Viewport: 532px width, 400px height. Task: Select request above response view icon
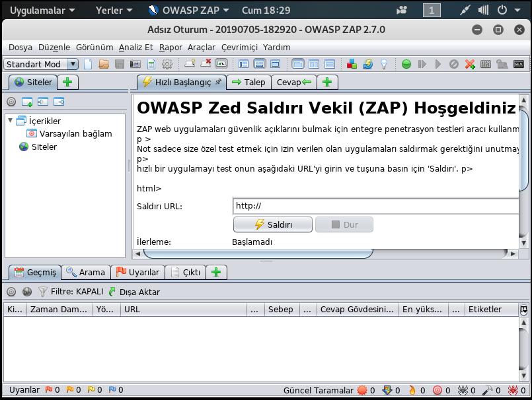(x=330, y=64)
